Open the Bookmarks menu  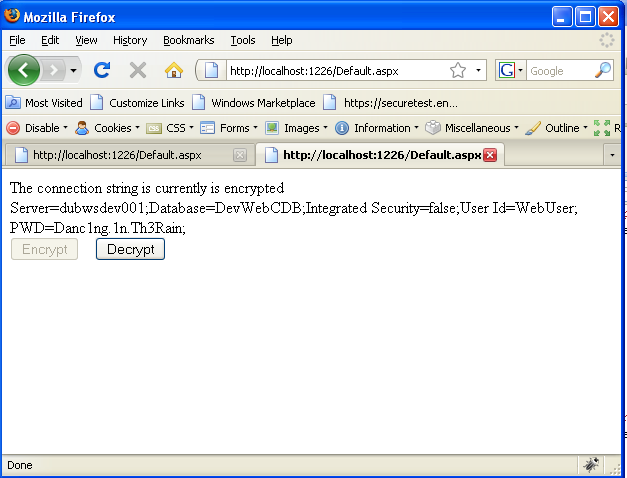(x=189, y=40)
